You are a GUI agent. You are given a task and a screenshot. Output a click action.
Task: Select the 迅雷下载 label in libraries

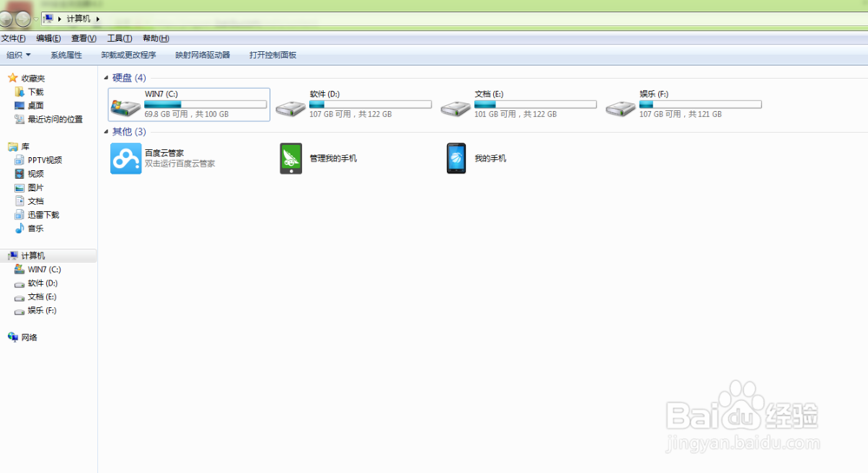point(43,214)
